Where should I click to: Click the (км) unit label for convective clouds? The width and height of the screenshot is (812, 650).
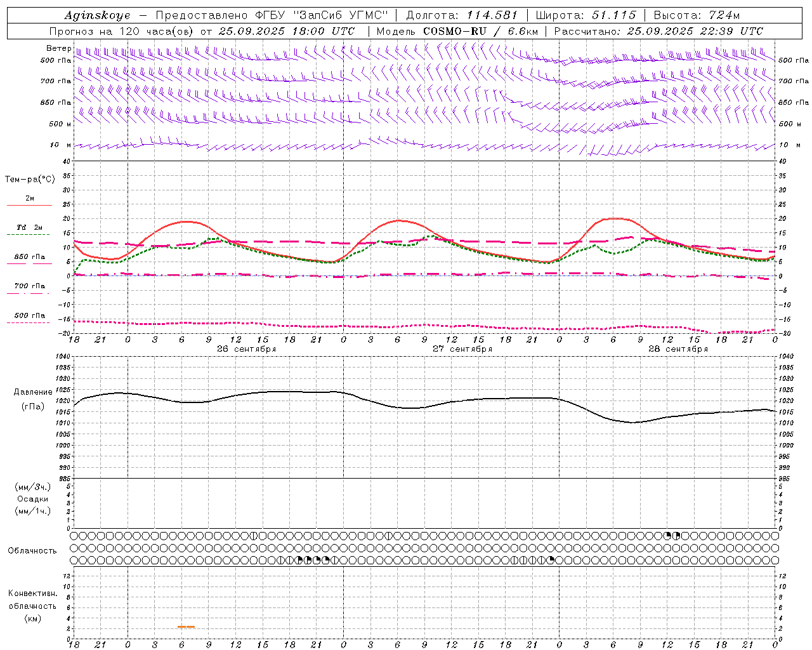pos(32,618)
